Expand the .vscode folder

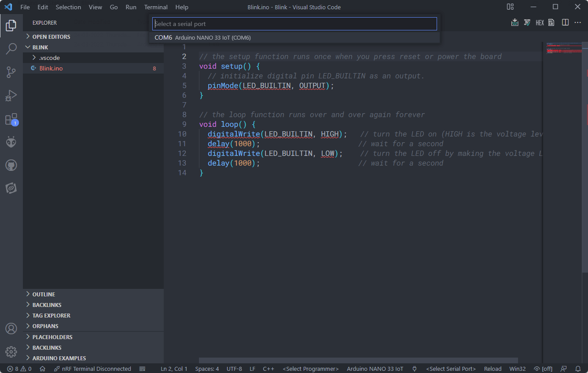tap(93, 58)
